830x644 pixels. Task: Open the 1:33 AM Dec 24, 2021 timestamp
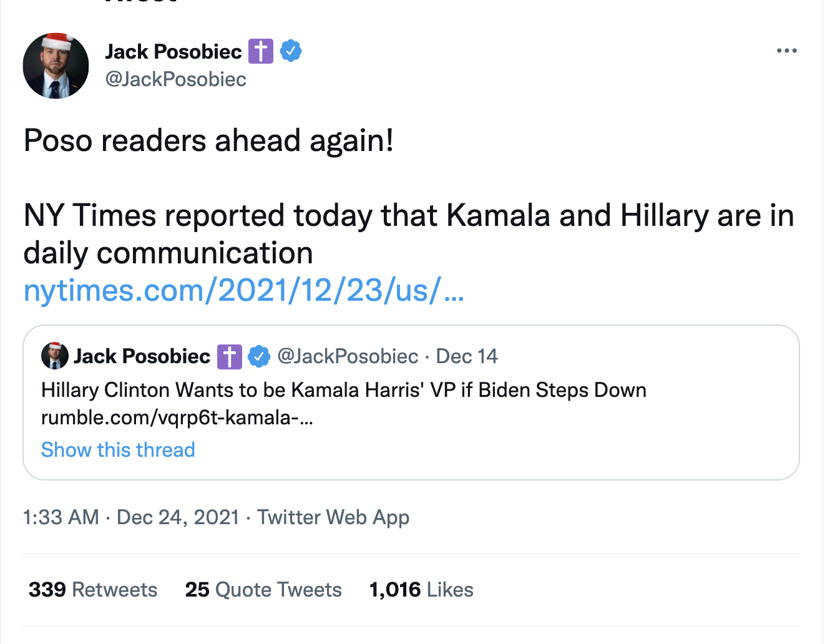[x=131, y=517]
